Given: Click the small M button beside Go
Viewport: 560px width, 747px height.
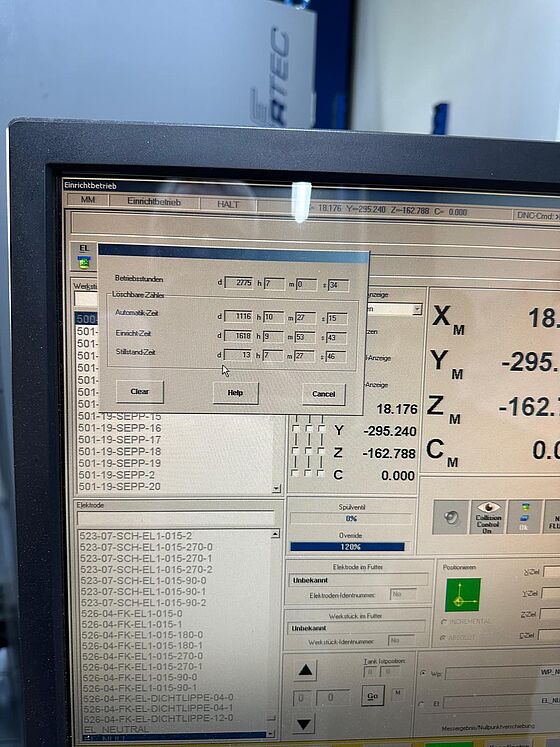Looking at the screenshot, I should tap(397, 693).
